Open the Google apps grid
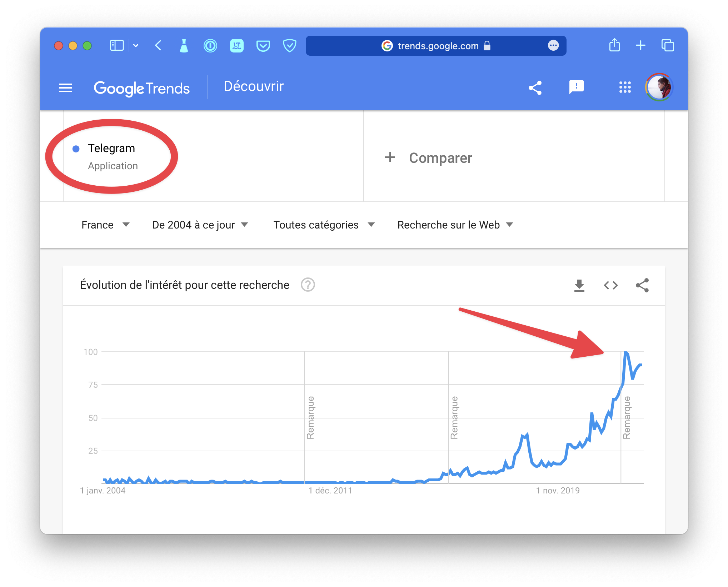Viewport: 728px width, 587px height. (625, 87)
